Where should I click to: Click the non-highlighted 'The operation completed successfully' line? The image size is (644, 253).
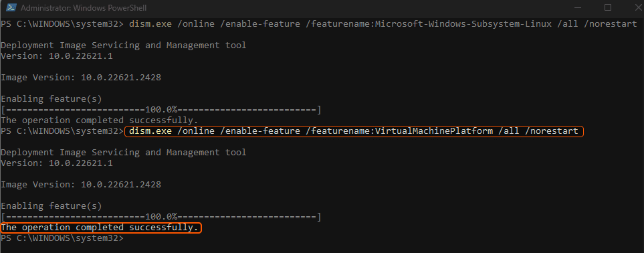(x=100, y=120)
